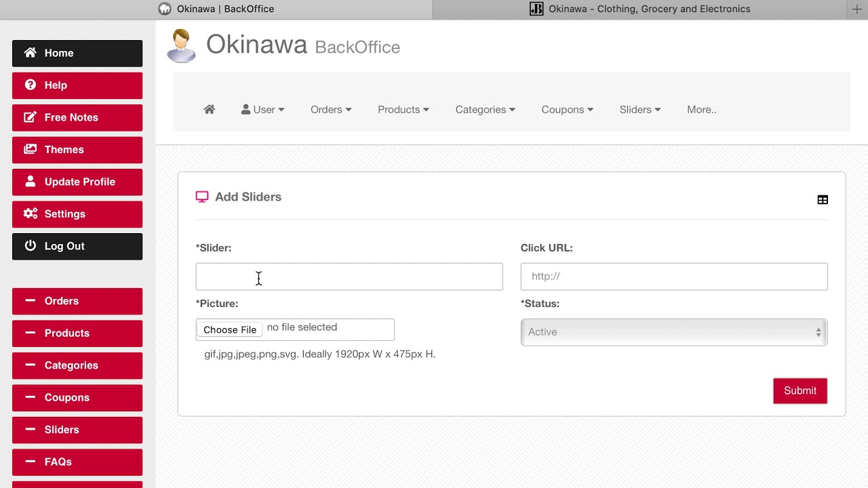
Task: Open Help in the sidebar
Action: 77,85
